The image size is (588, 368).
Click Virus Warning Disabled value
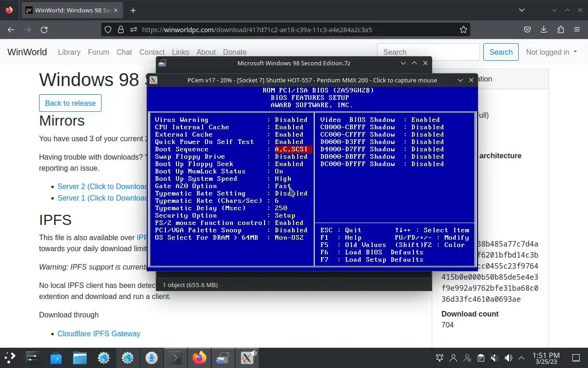coord(291,120)
